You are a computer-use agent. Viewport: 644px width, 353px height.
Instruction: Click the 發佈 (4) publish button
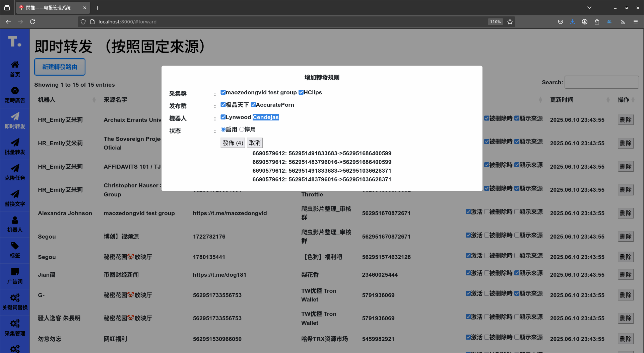(x=233, y=143)
